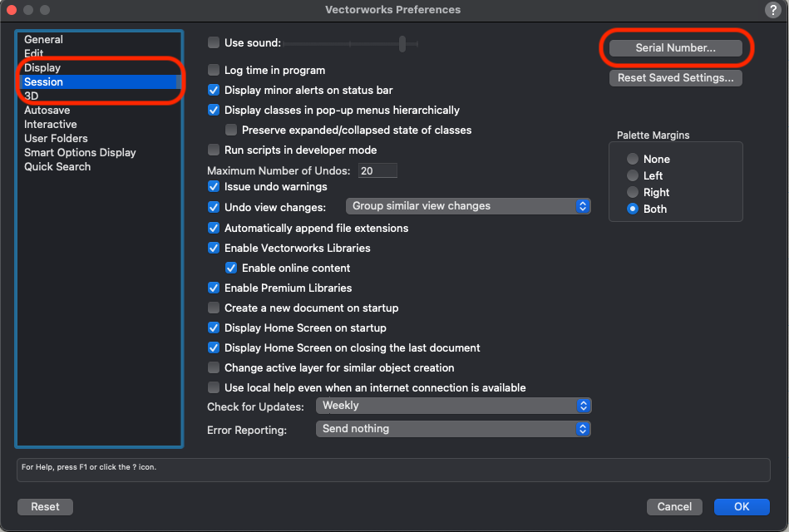Toggle Log time in program checkbox
The image size is (789, 532).
tap(214, 71)
